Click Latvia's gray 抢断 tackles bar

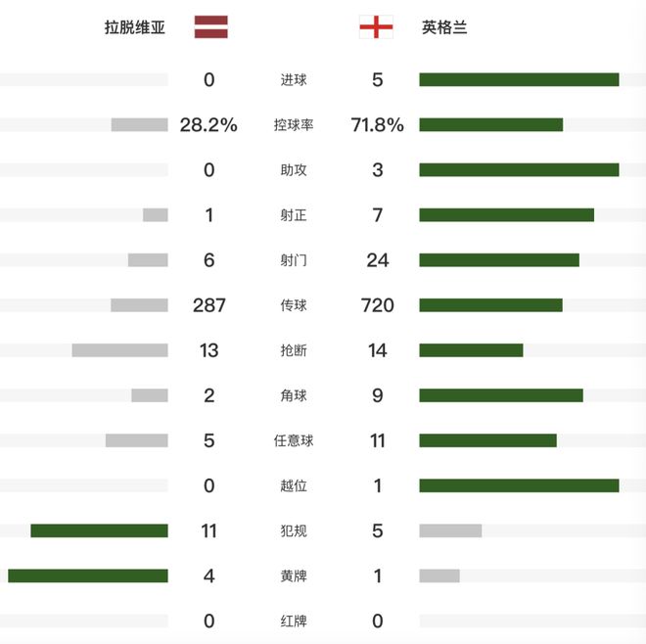pos(119,350)
